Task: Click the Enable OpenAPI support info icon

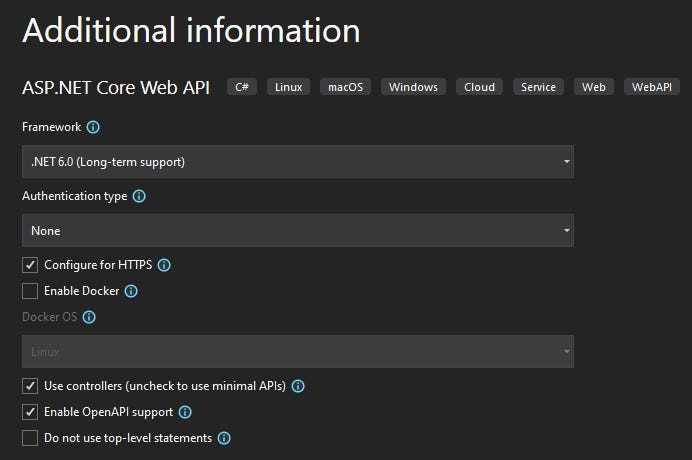Action: (185, 412)
